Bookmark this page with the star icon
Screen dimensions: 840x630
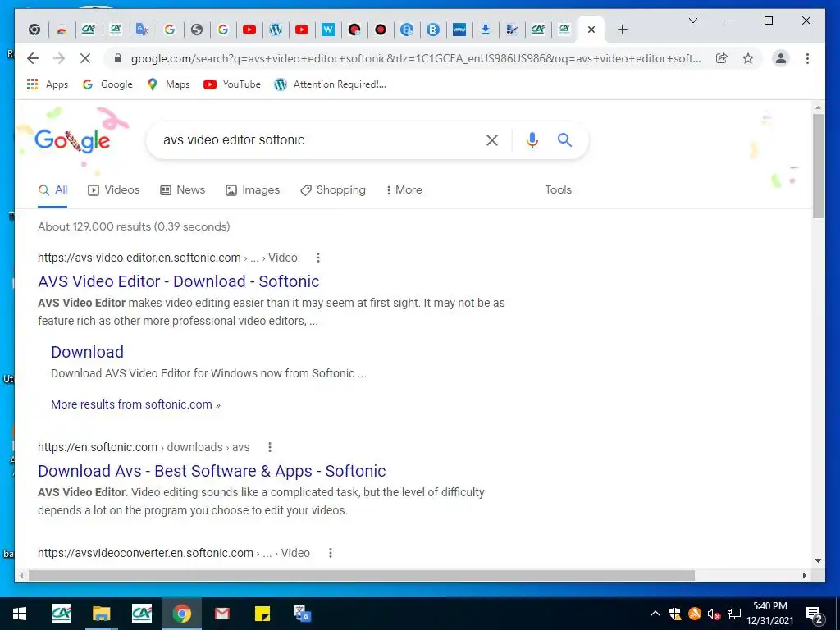tap(748, 58)
